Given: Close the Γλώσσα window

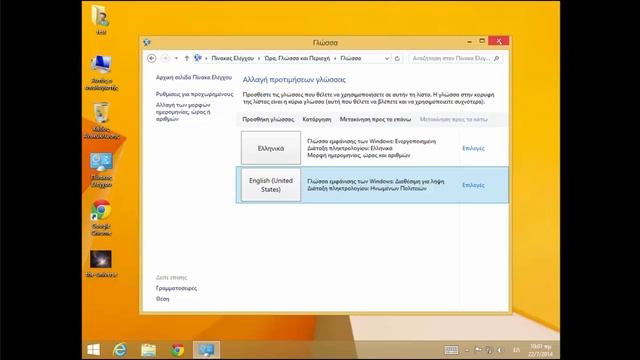Looking at the screenshot, I should (x=498, y=41).
